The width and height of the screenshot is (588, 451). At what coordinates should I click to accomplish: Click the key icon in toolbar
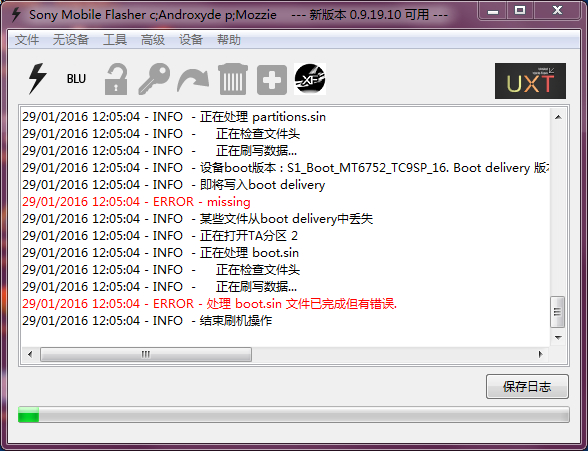click(154, 79)
